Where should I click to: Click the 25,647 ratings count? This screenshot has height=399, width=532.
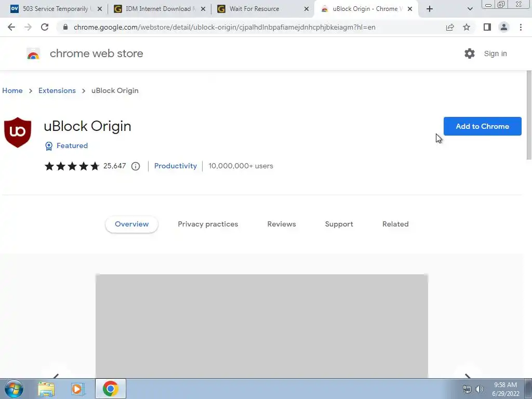[114, 166]
